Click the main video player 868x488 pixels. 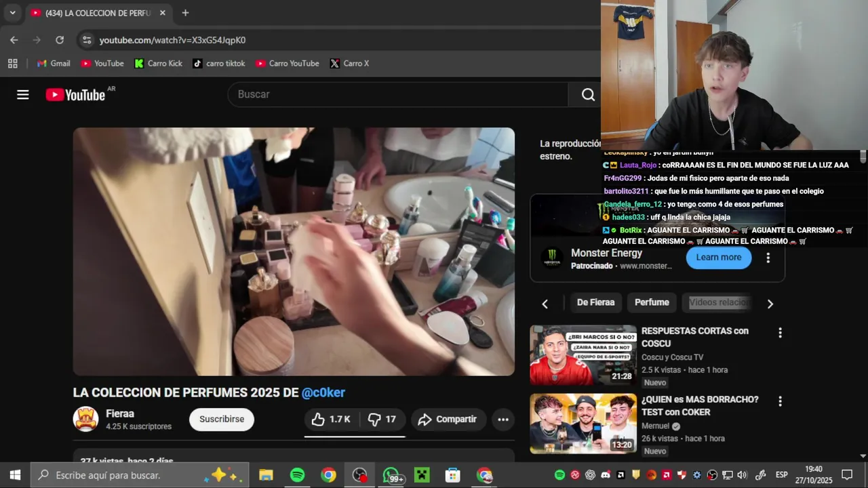click(x=294, y=251)
